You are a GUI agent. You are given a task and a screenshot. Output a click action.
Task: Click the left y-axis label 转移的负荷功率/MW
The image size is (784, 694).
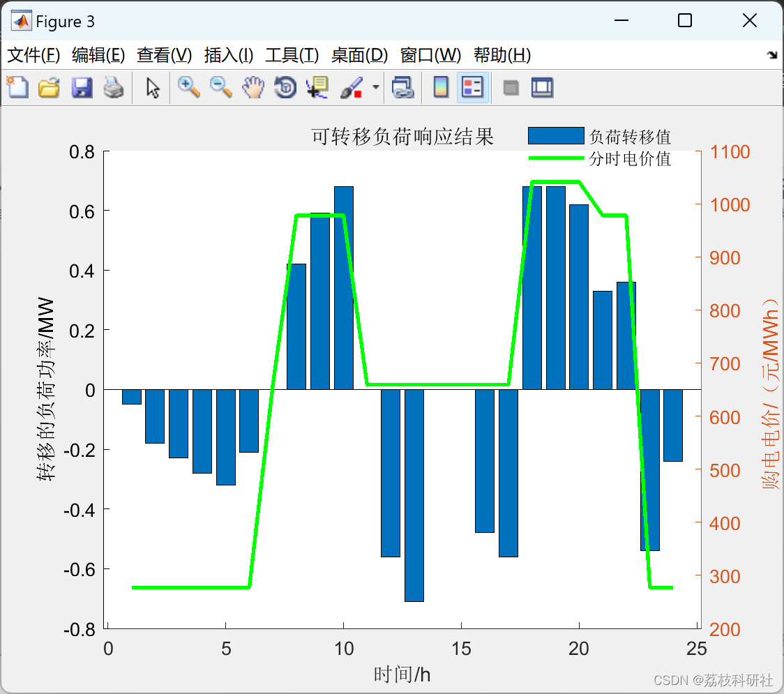[x=45, y=389]
